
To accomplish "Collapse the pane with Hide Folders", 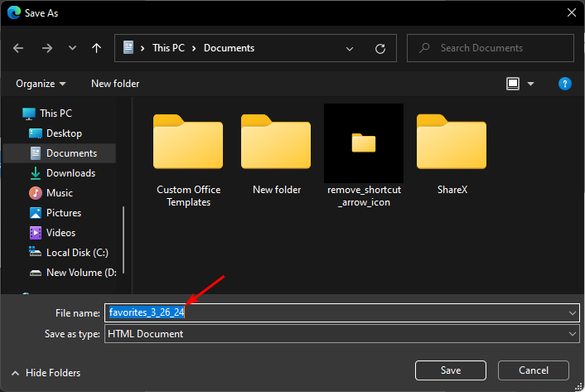I will [x=46, y=373].
